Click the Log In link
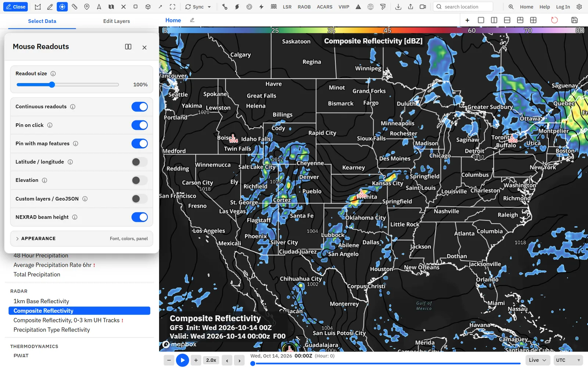The image size is (588, 368). click(x=563, y=7)
